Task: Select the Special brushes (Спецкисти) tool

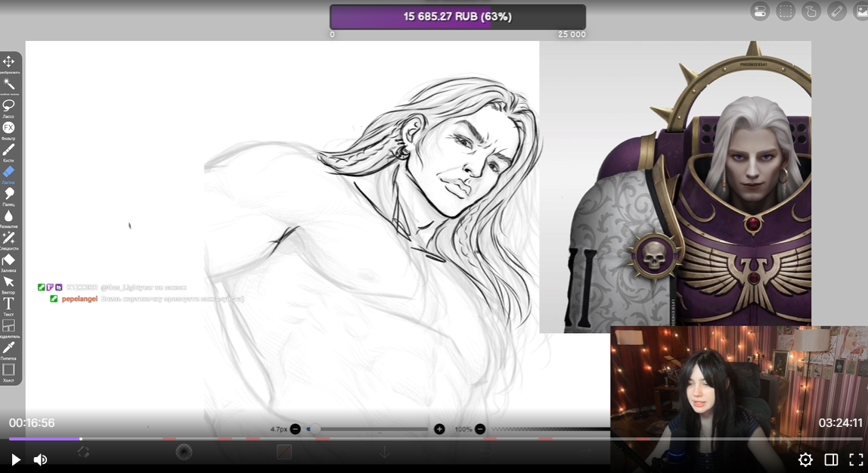Action: [x=9, y=238]
